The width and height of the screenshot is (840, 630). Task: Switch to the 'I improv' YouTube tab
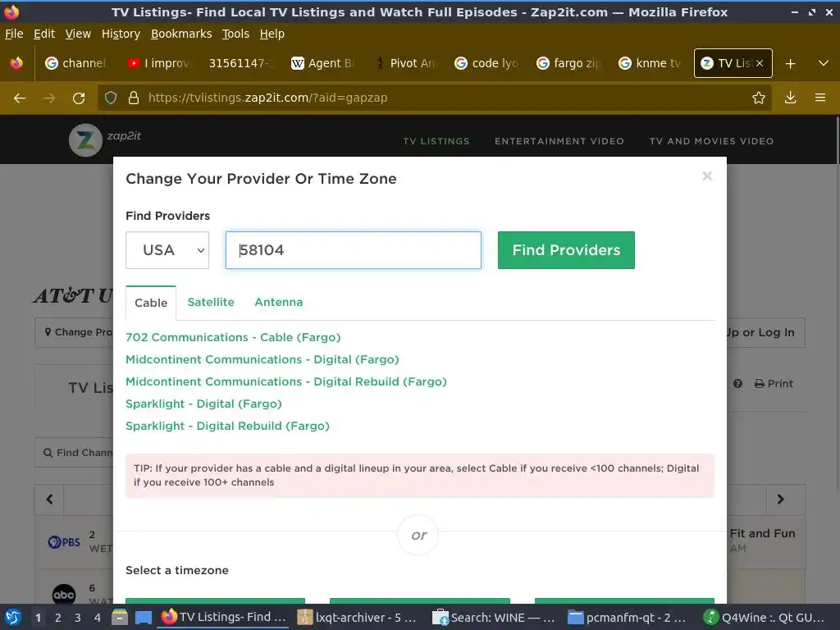159,63
